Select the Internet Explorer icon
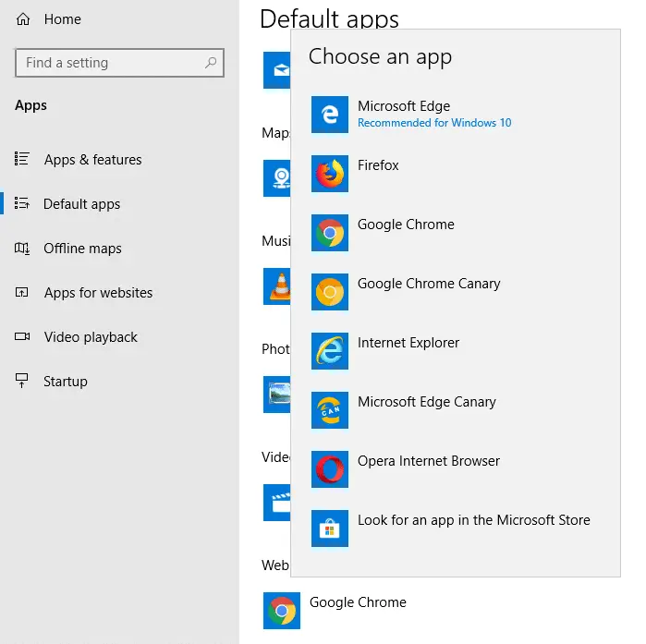Screen dimensions: 646x644 [330, 351]
